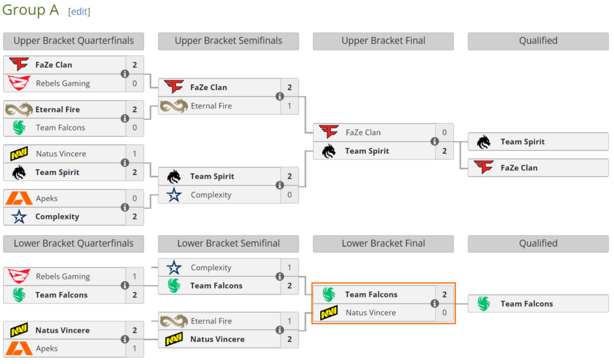Open info for Upper Bracket Final match
Image resolution: width=614 pixels, height=364 pixels.
coord(435,142)
